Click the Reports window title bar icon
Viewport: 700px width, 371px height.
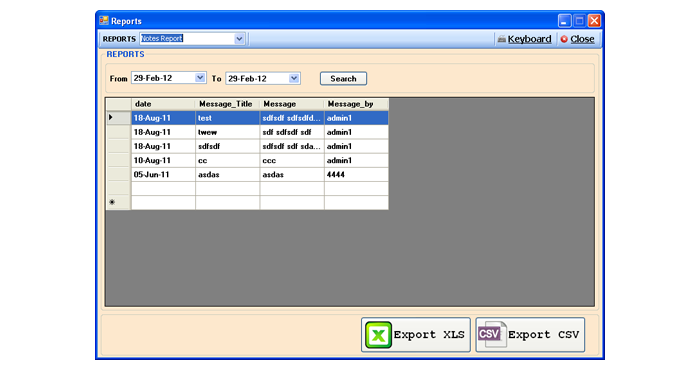click(104, 21)
